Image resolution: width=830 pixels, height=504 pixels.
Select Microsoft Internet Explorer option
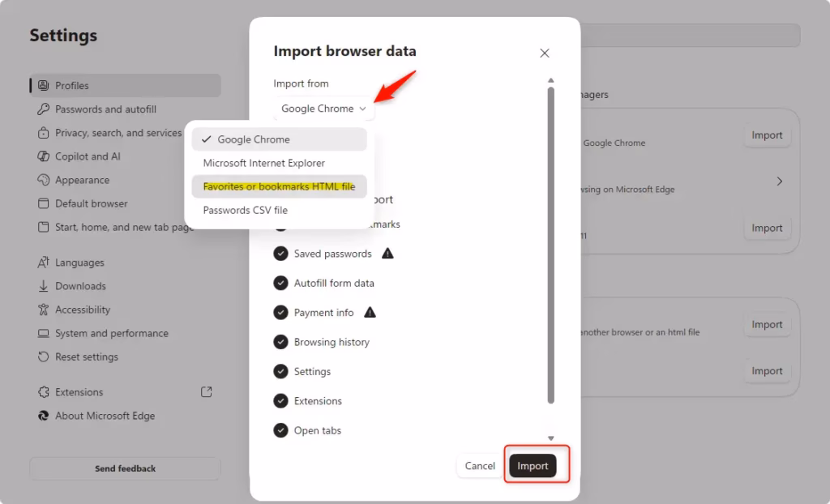coord(279,163)
